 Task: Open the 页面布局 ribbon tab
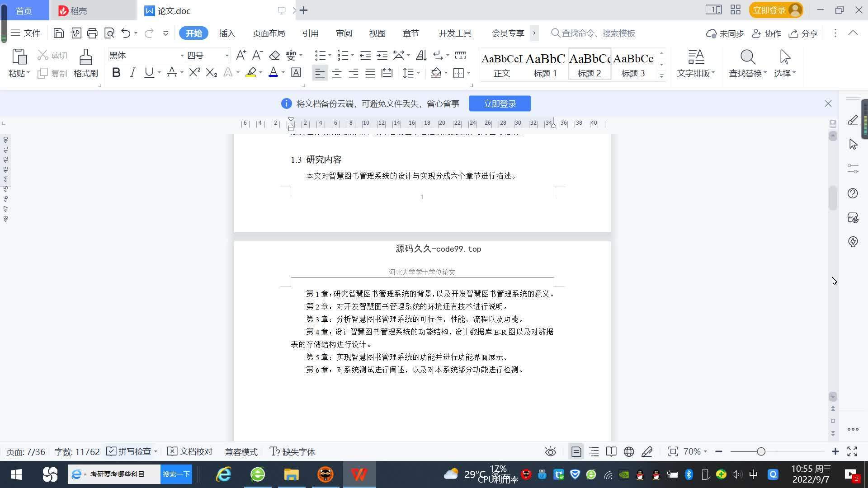[269, 33]
